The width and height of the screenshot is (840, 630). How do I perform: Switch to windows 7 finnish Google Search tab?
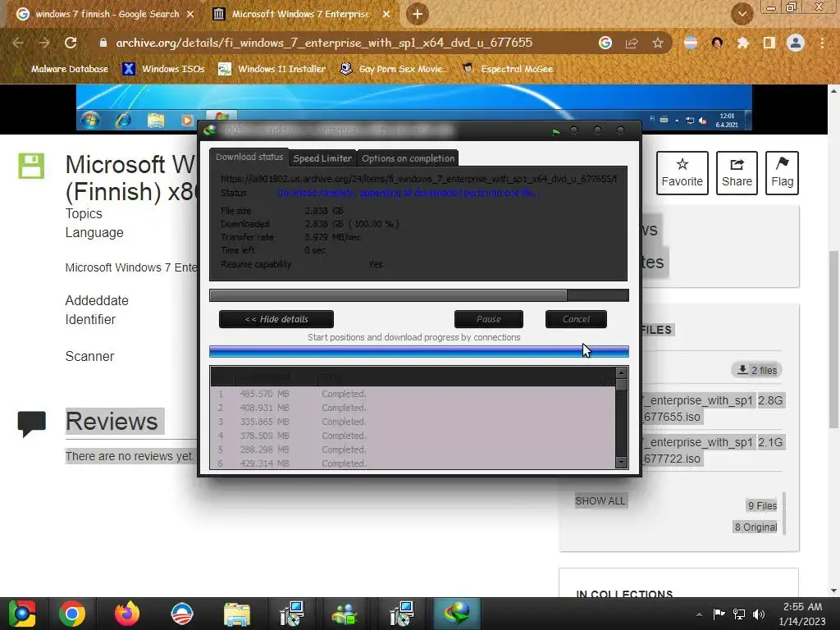pyautogui.click(x=106, y=14)
